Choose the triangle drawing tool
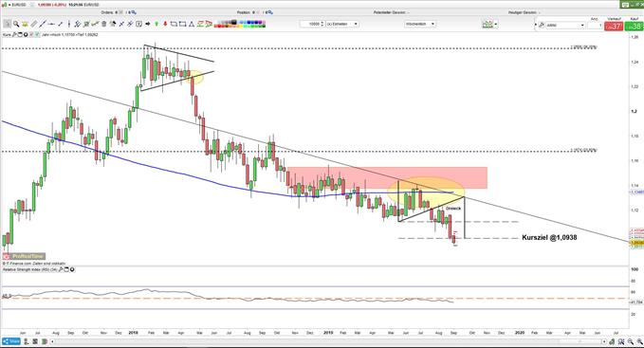This screenshot has height=348, width=644. tap(191, 25)
